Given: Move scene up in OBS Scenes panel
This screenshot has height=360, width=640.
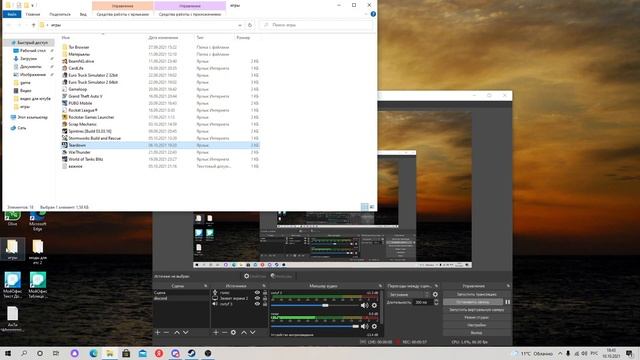Looking at the screenshot, I should (177, 333).
